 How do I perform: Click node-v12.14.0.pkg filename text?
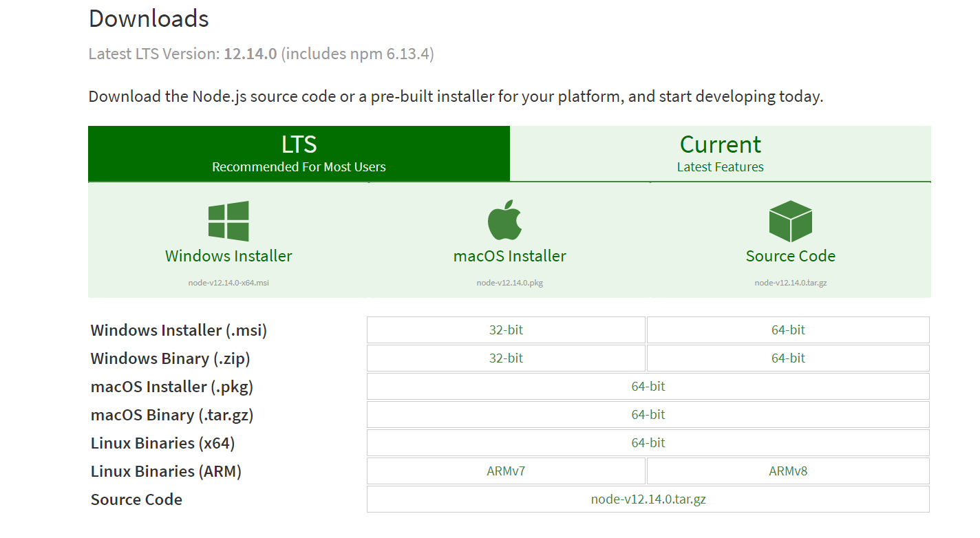coord(510,283)
